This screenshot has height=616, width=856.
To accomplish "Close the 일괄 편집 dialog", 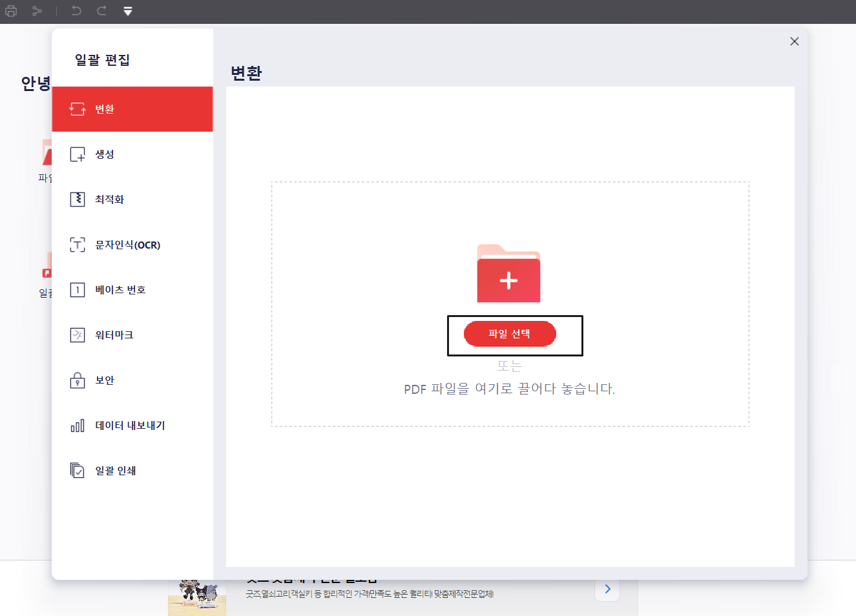I will click(x=795, y=41).
